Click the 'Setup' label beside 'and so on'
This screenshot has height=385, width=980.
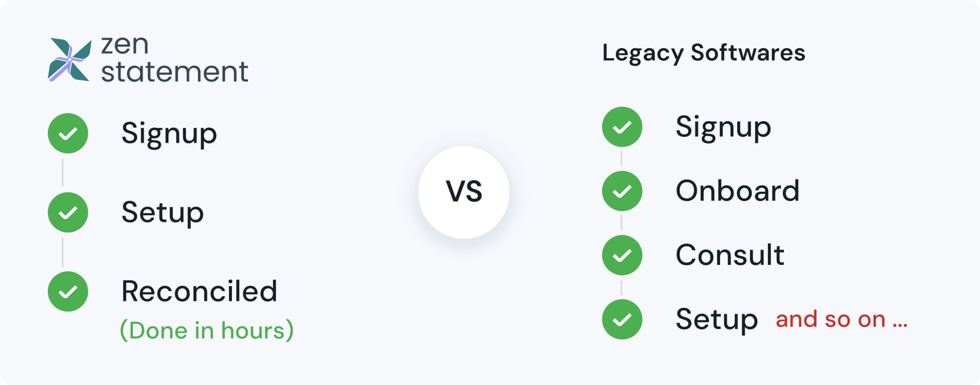(717, 320)
